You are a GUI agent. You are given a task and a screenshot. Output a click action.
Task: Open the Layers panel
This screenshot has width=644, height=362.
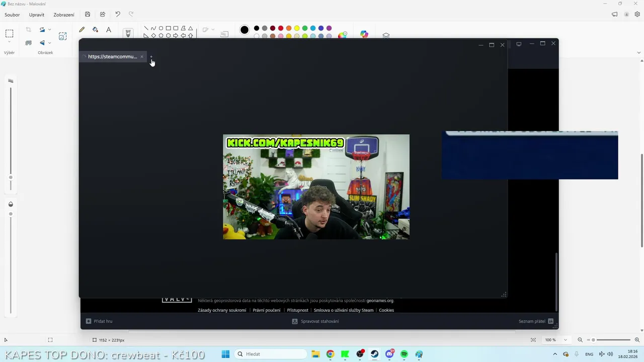(x=386, y=35)
